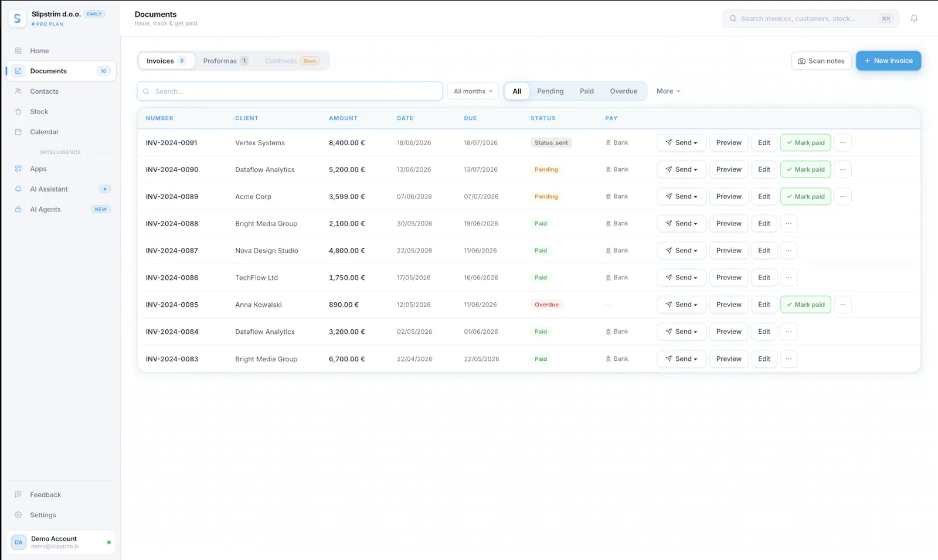Viewport: 938px width, 560px height.
Task: Switch to the Proformas tab
Action: (226, 61)
